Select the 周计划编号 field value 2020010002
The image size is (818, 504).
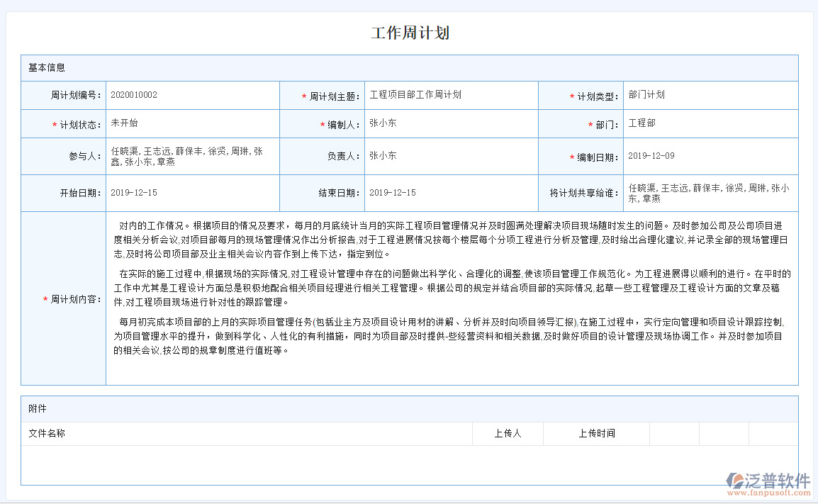[191, 94]
